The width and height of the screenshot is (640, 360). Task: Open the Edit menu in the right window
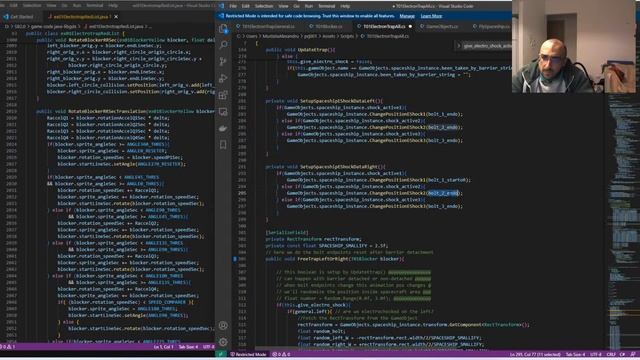pos(245,6)
